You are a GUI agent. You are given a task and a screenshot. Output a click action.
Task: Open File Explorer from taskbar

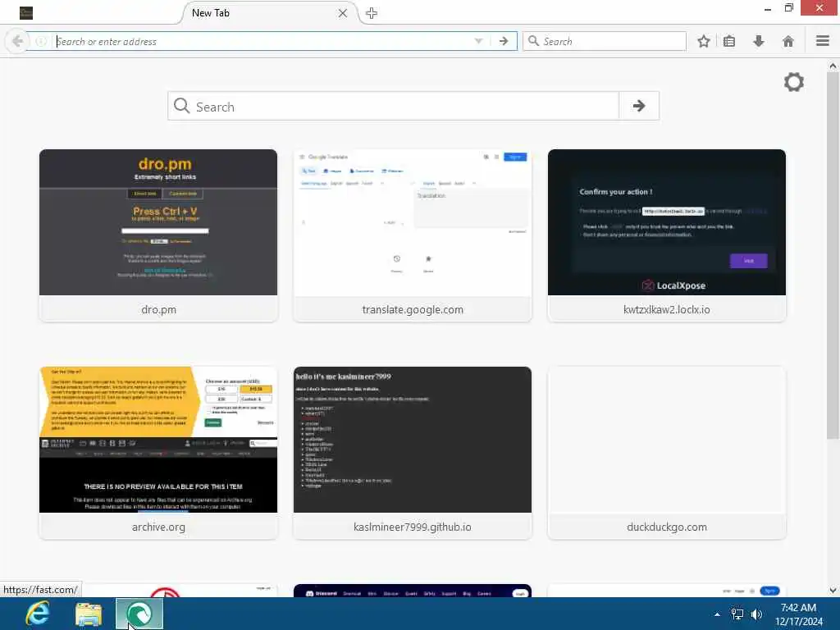[x=89, y=614]
